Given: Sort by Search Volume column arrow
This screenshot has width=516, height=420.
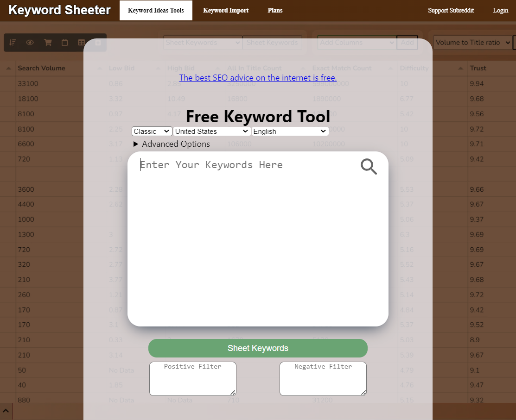Looking at the screenshot, I should coord(8,68).
